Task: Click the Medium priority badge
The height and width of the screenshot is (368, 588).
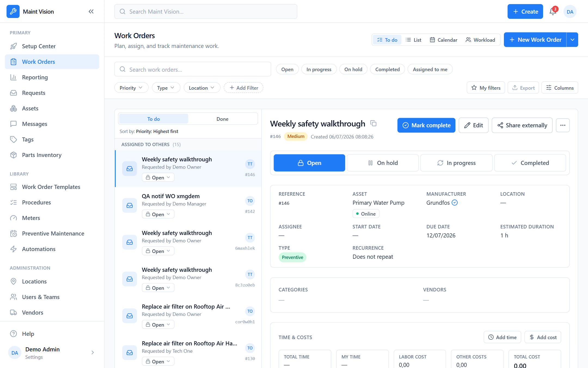Action: click(x=296, y=137)
